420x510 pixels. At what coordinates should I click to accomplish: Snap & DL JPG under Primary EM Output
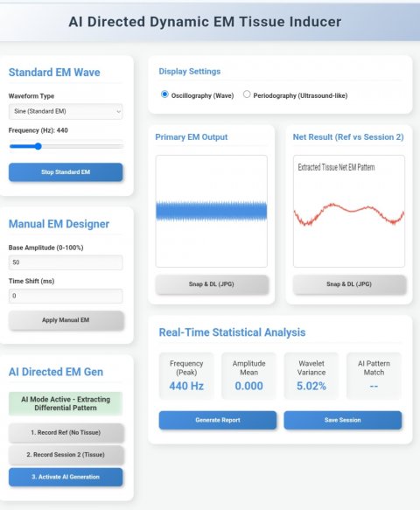[212, 284]
